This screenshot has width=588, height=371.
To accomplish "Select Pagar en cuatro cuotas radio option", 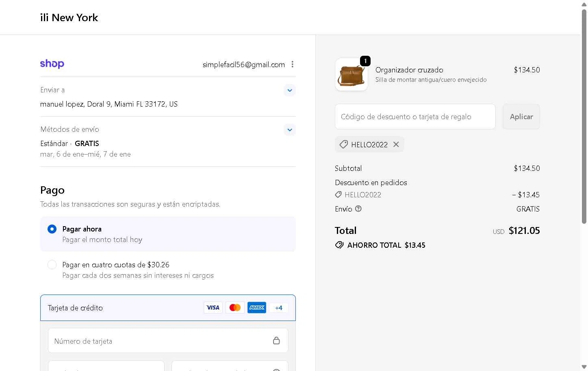I will pyautogui.click(x=52, y=265).
